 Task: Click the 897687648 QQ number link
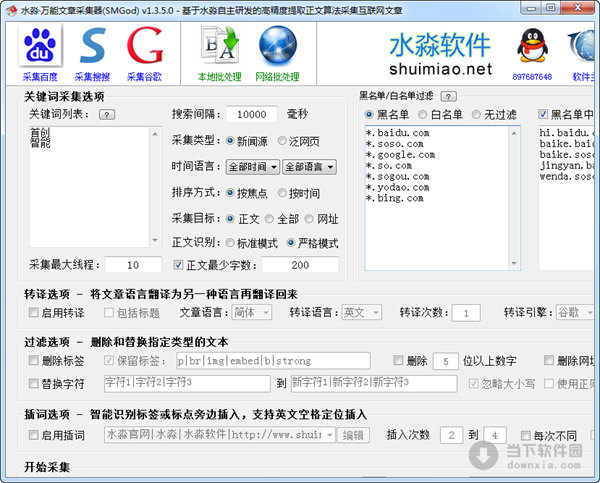click(532, 77)
